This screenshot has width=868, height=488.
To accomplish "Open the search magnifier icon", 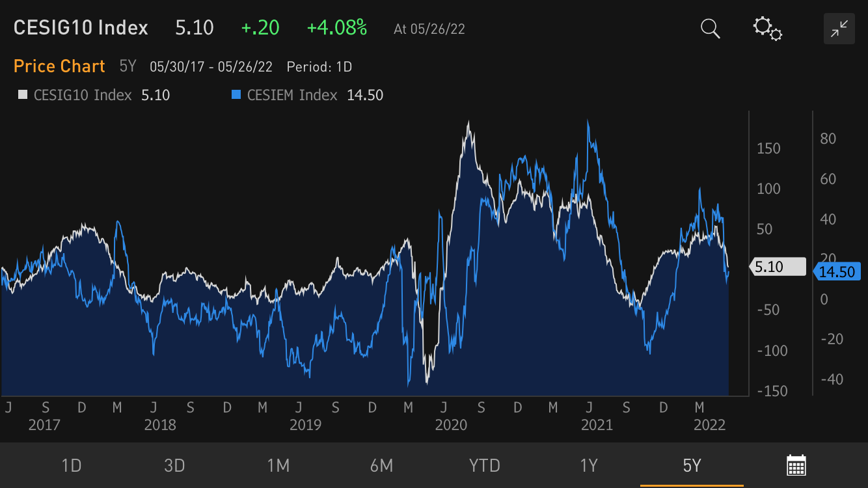I will pos(710,29).
